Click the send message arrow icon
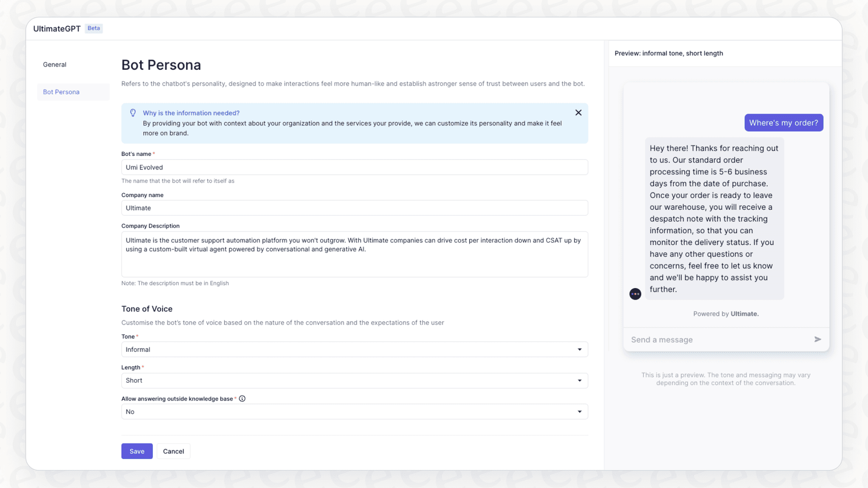Screen dimensions: 868x488 (817, 339)
